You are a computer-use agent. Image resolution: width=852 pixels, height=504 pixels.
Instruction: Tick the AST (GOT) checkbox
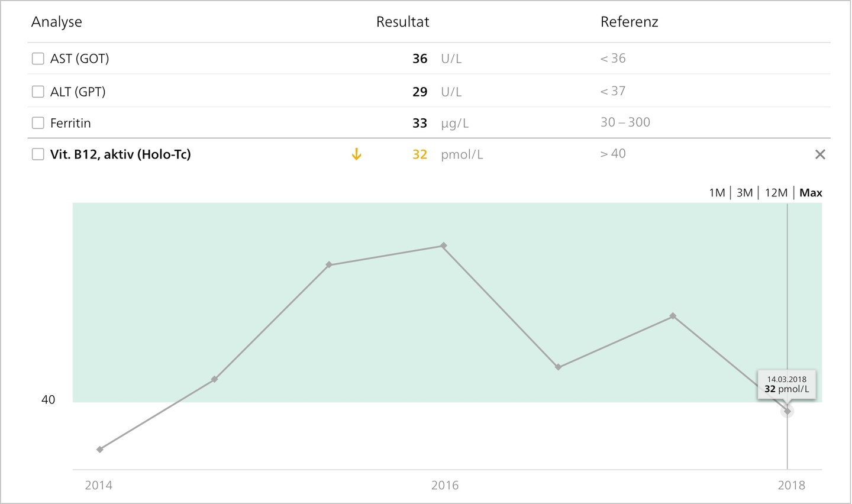(x=38, y=59)
